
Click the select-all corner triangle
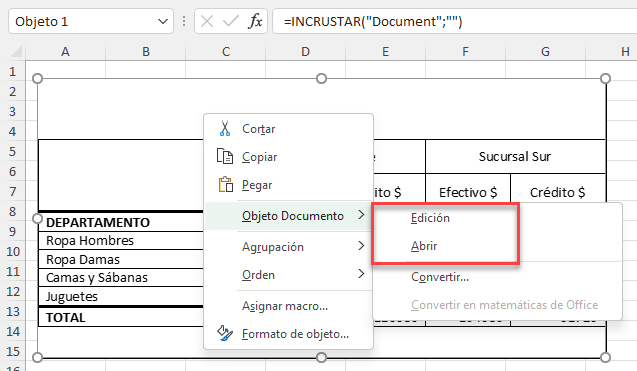click(x=16, y=52)
